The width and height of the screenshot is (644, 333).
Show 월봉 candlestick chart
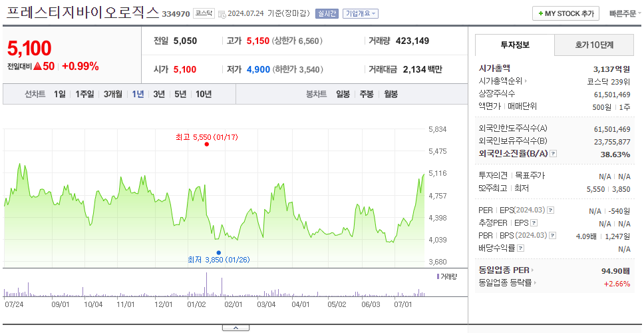[391, 94]
